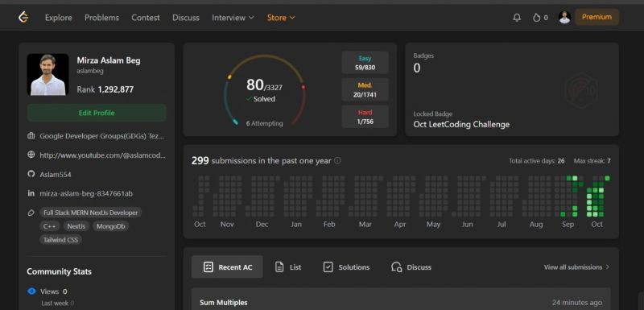Switch to the Solutions tab

click(346, 267)
